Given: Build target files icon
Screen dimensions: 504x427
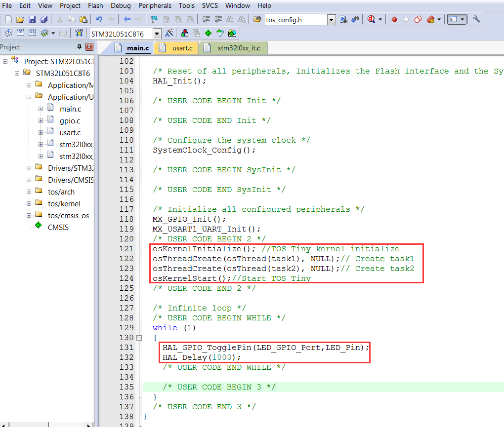Looking at the screenshot, I should 21,33.
